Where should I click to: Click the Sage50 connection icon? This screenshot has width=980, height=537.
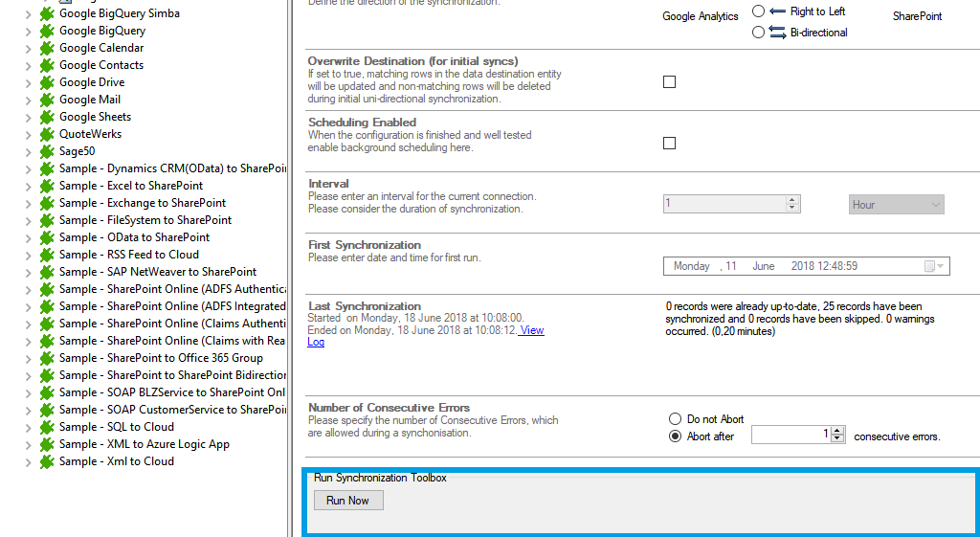[x=46, y=151]
